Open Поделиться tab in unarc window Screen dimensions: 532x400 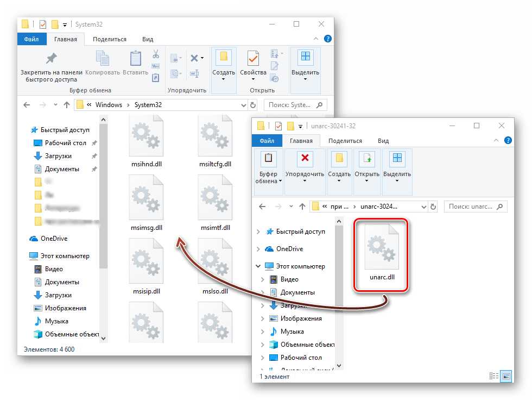click(345, 141)
